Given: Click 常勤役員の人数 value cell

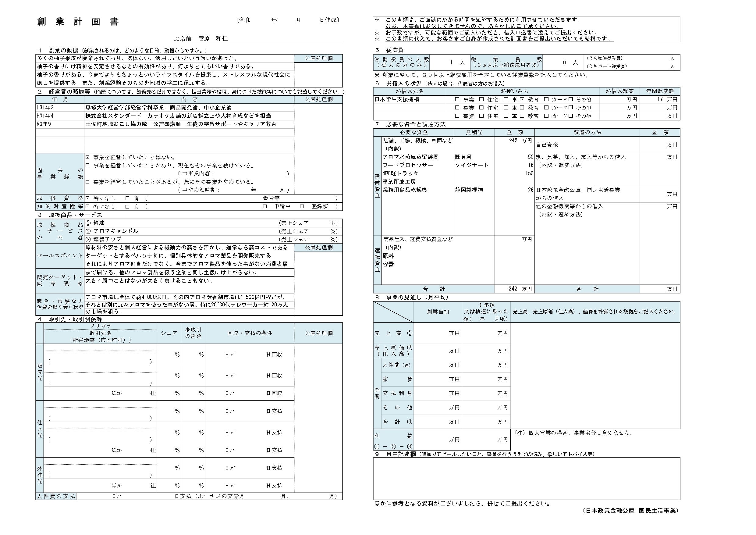Looking at the screenshot, I should click(x=449, y=62).
